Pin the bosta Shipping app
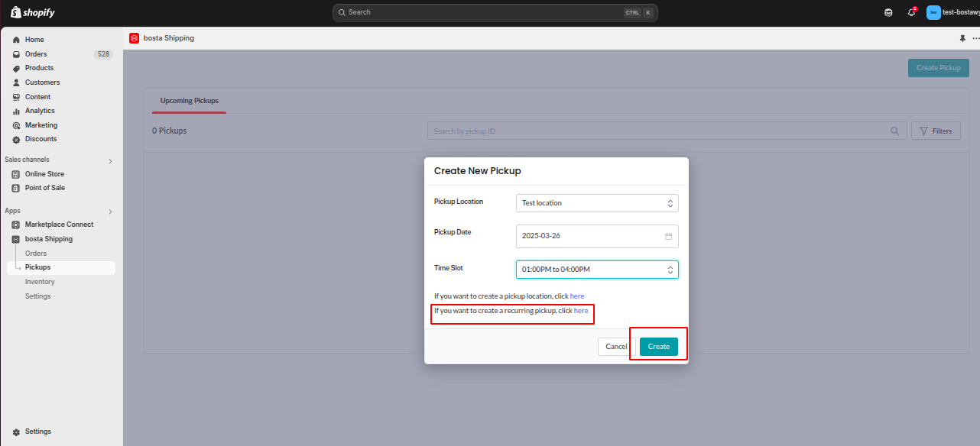 click(x=962, y=38)
